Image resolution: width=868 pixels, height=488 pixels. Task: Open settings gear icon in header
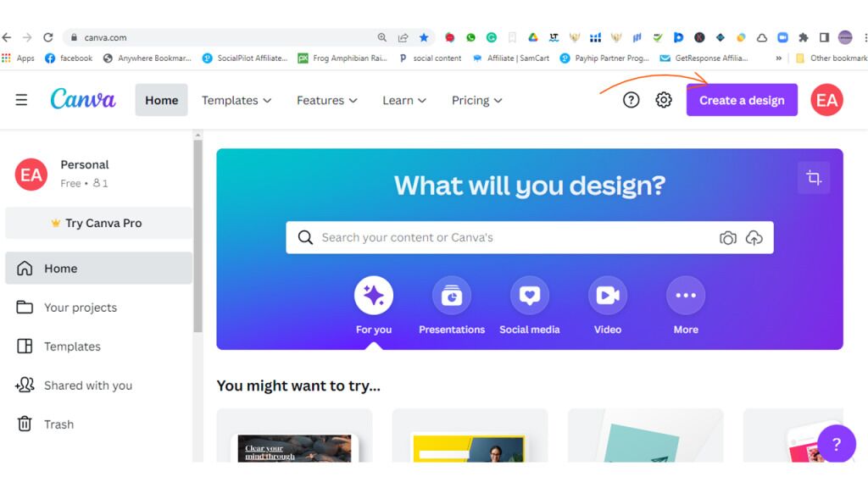point(664,100)
